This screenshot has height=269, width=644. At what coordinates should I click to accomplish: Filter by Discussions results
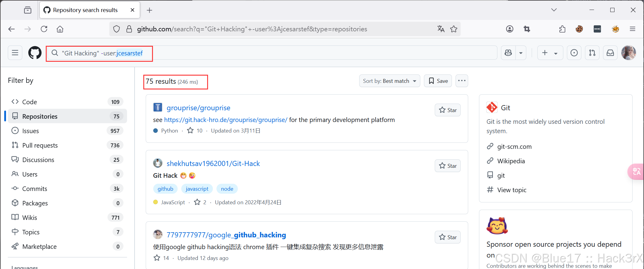point(67,160)
